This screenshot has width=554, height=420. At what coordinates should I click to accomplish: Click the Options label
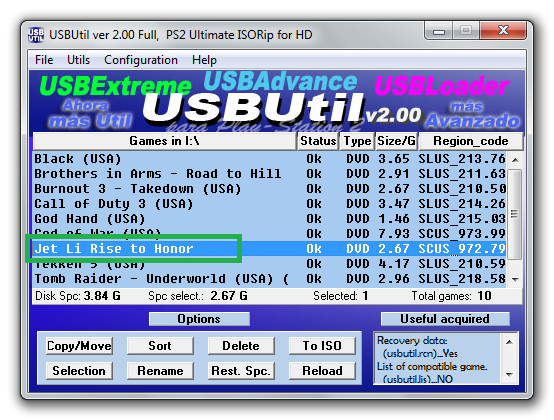pyautogui.click(x=199, y=319)
